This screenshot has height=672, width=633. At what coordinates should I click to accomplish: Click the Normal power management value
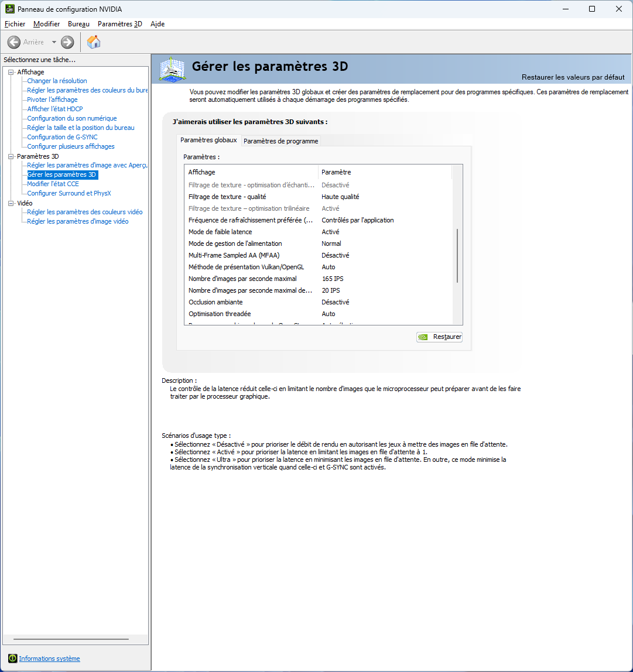(331, 244)
